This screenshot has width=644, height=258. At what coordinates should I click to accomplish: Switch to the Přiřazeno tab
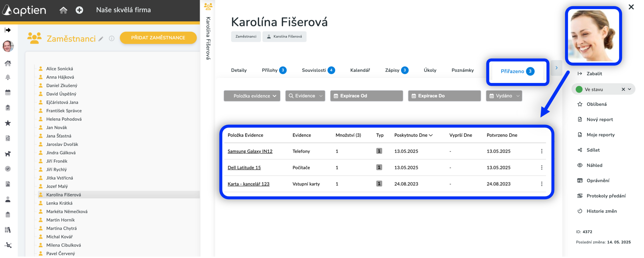tap(518, 71)
